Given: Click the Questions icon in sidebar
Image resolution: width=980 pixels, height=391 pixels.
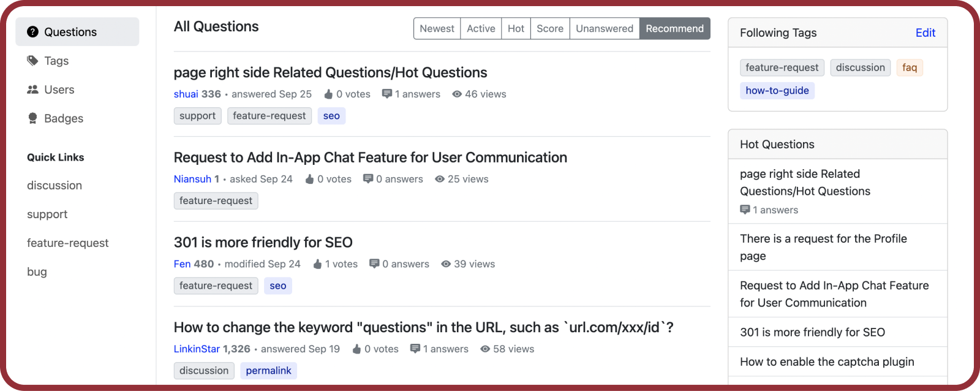Looking at the screenshot, I should (33, 32).
